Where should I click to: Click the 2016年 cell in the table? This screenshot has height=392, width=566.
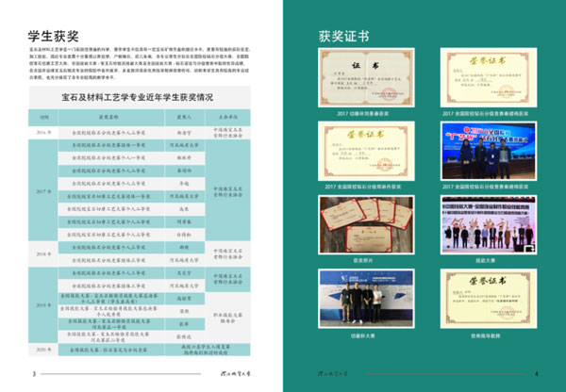[44, 134]
